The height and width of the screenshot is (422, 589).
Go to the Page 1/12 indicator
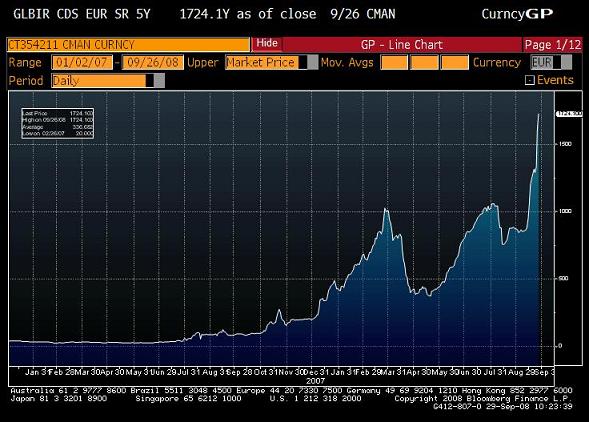click(553, 45)
